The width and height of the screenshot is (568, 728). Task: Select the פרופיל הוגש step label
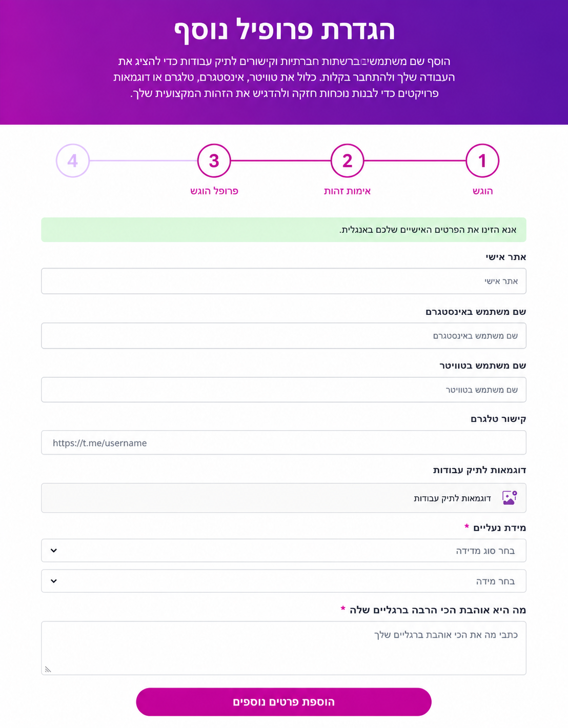214,191
